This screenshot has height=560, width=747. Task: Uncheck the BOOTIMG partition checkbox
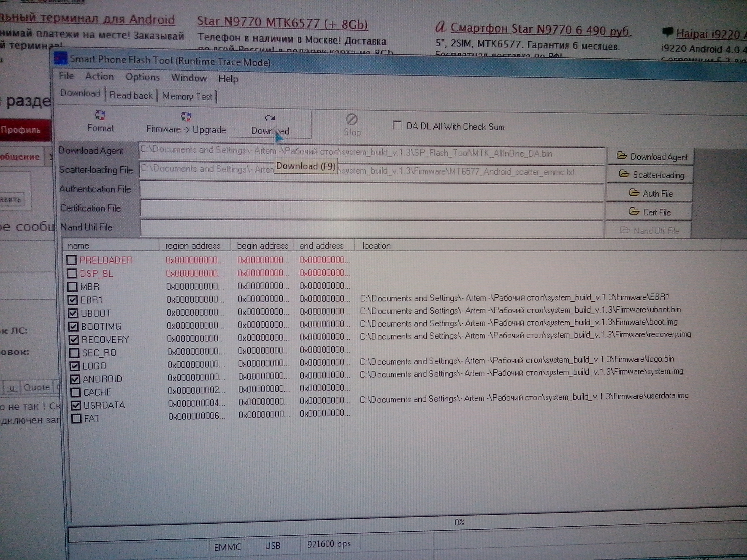[73, 326]
